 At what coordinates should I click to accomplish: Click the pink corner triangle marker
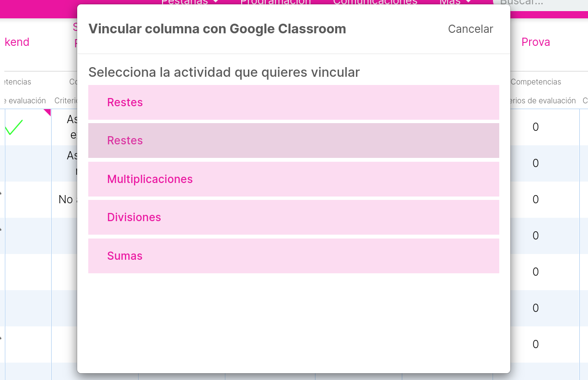47,112
